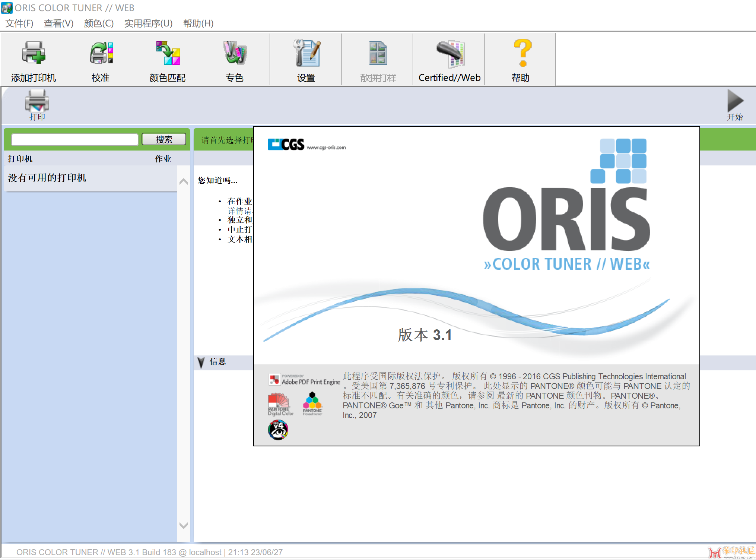Viewport: 756px width, 560px height.
Task: Open the View (查看) menu
Action: click(x=58, y=23)
